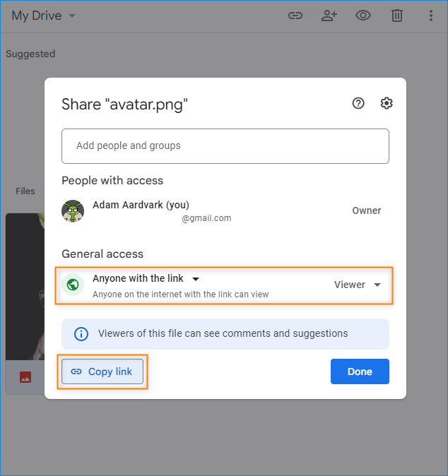Open the My Drive dropdown menu
The height and width of the screenshot is (476, 448).
43,16
